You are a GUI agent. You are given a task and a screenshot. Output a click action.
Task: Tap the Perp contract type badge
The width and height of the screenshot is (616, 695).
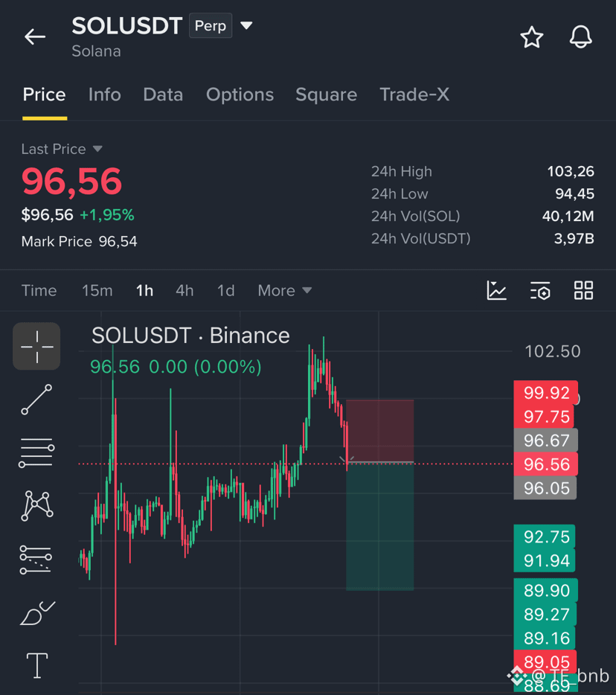(211, 26)
